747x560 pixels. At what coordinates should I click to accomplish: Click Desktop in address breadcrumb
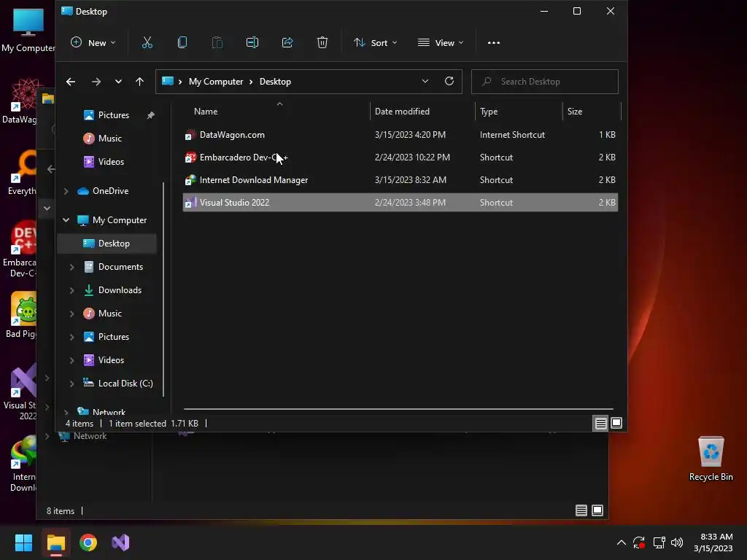point(275,82)
